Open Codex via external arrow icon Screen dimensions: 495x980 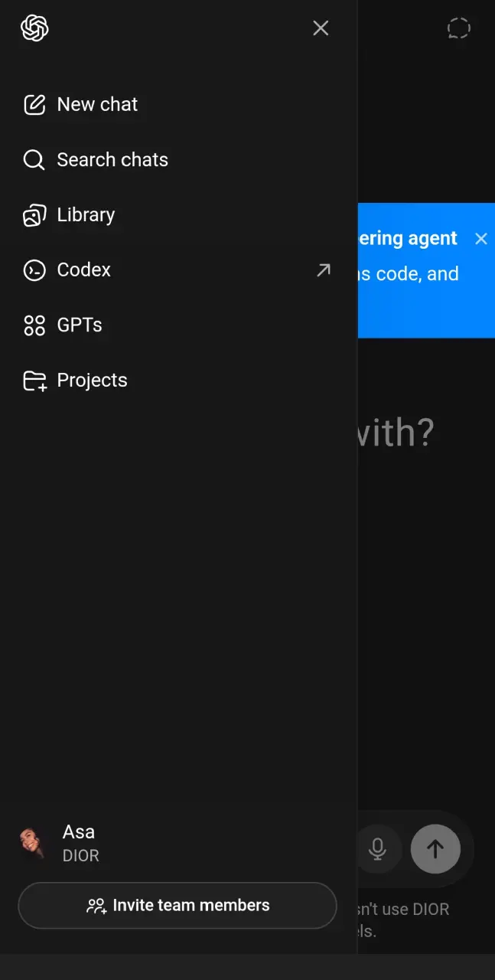(324, 269)
